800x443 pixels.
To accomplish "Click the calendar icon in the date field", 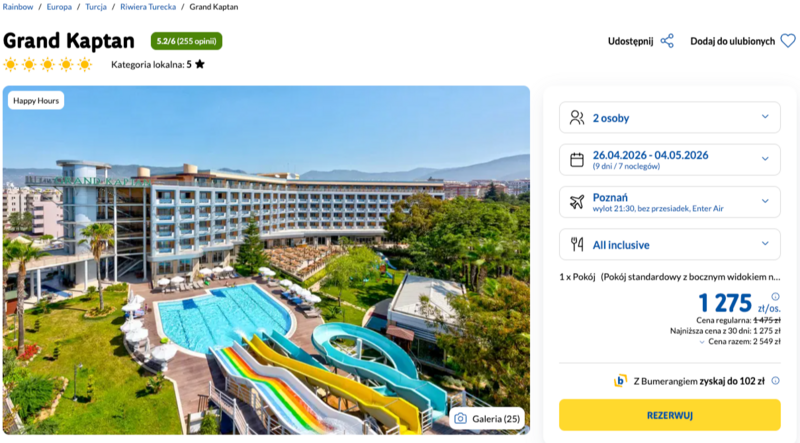I will tap(577, 160).
